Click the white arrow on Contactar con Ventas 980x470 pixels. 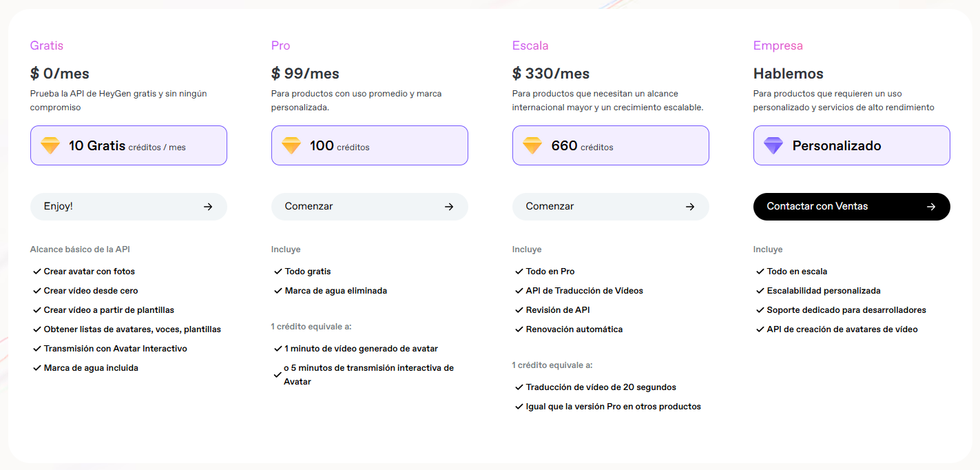pyautogui.click(x=931, y=207)
